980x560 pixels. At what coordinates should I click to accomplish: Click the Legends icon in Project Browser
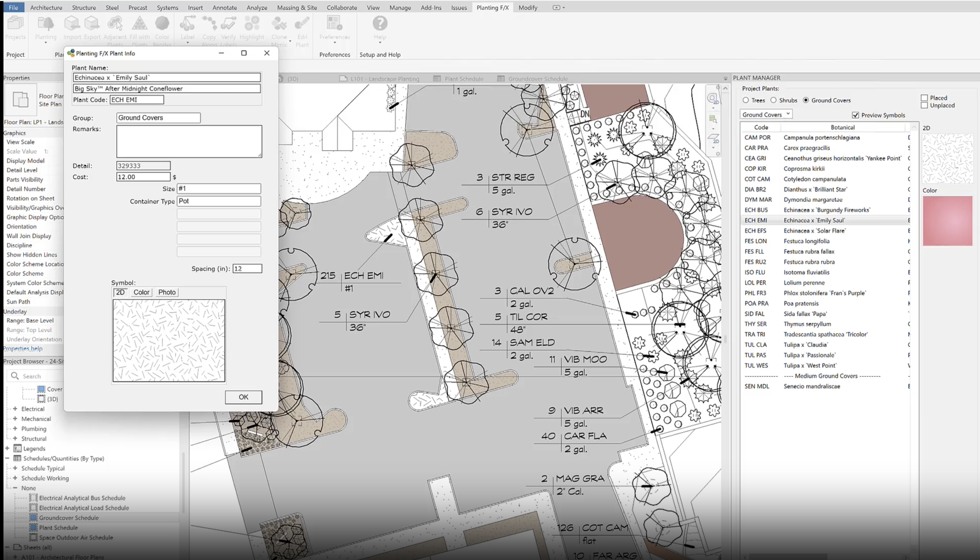[x=17, y=448]
